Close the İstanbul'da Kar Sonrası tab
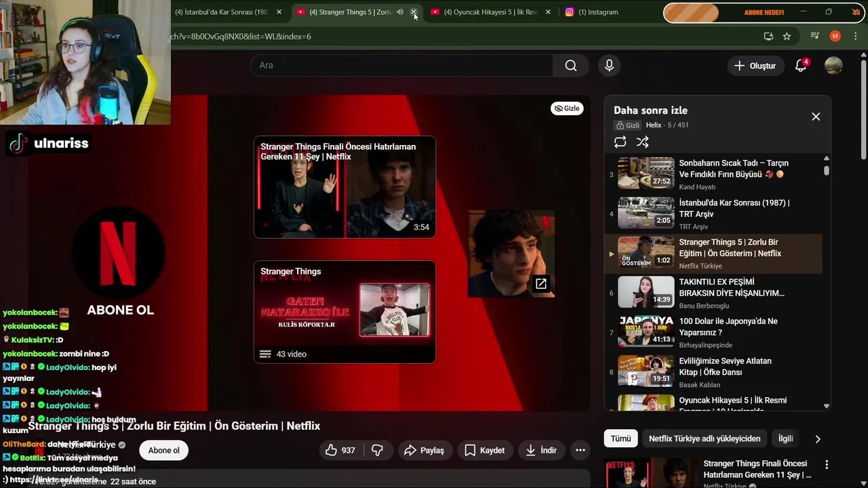868x488 pixels. (279, 12)
